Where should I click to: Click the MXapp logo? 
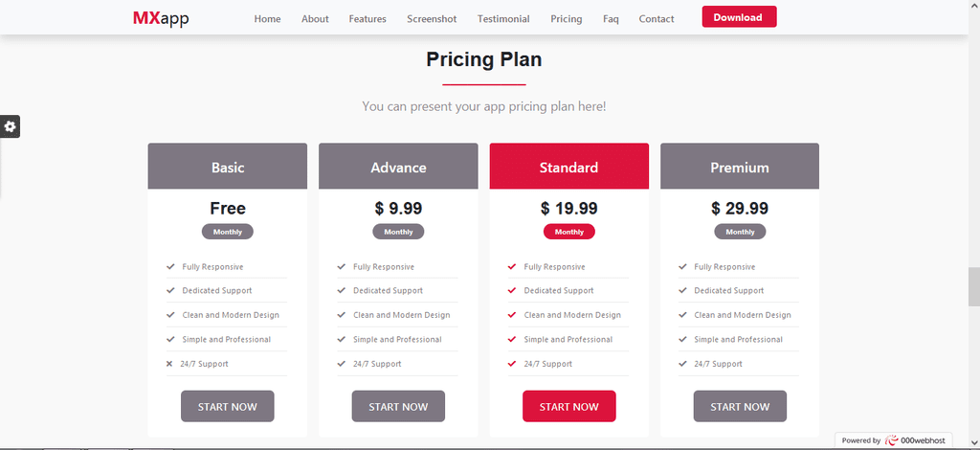pos(161,19)
